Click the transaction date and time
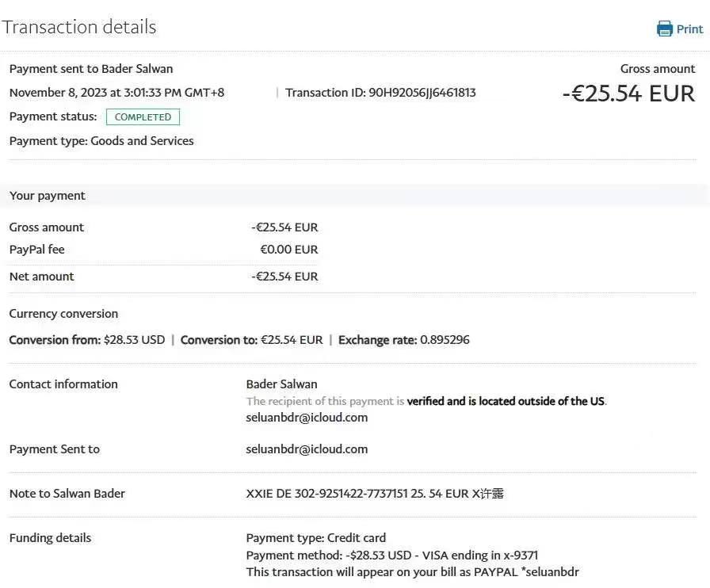The image size is (710, 588). point(116,93)
